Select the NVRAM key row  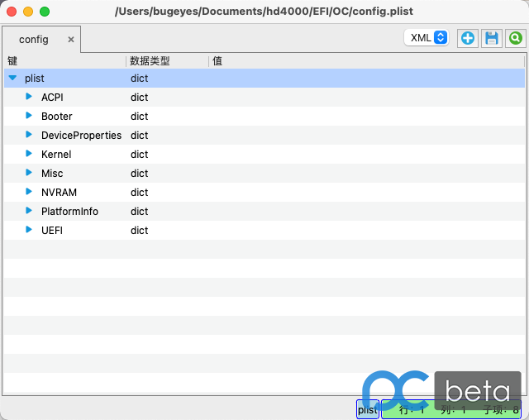(264, 193)
